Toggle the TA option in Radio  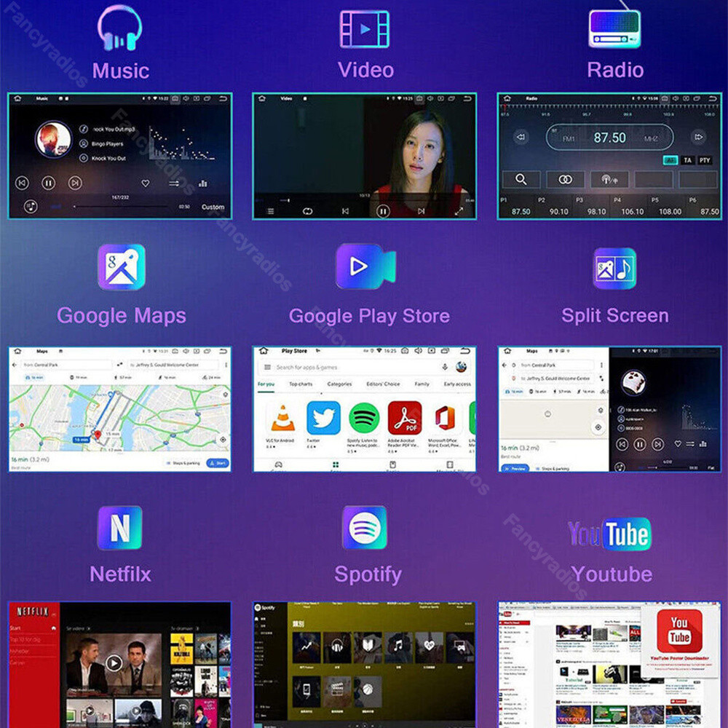point(688,160)
